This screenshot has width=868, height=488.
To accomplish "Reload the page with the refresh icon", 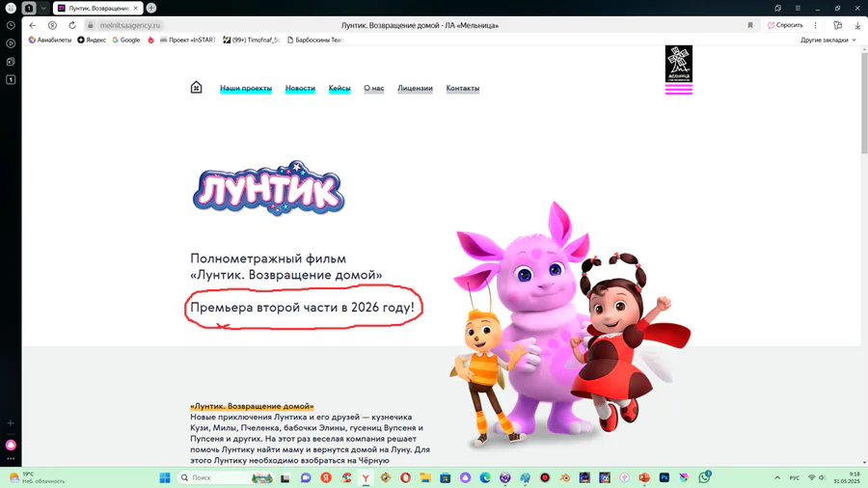I will pos(72,25).
